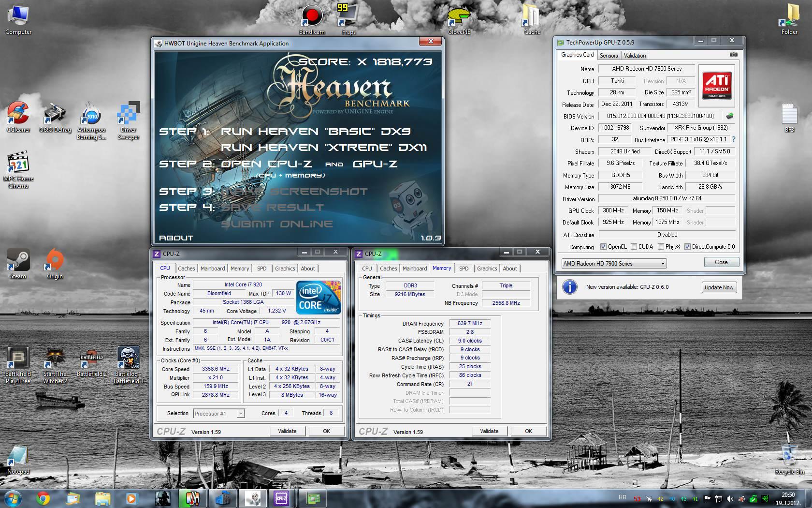Open the Mainboard tab in left CPU-Z window
The width and height of the screenshot is (812, 508).
pyautogui.click(x=213, y=269)
